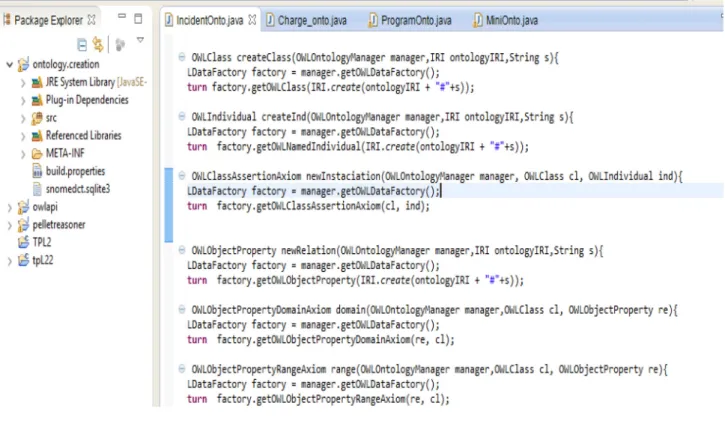The width and height of the screenshot is (725, 421).
Task: Select the Package Explorer tab
Action: tap(48, 20)
